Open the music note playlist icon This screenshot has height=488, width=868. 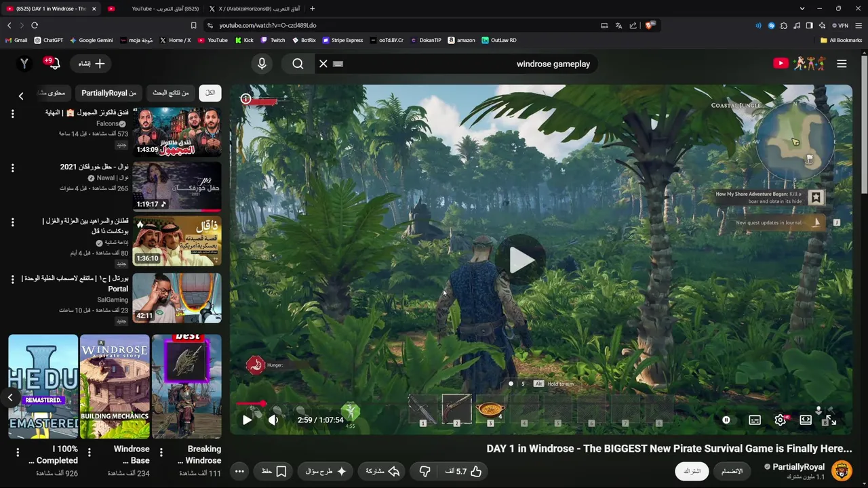(797, 25)
